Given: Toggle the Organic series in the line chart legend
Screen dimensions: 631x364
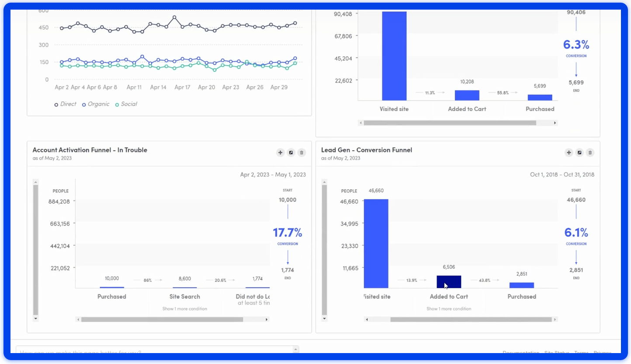Looking at the screenshot, I should (96, 104).
